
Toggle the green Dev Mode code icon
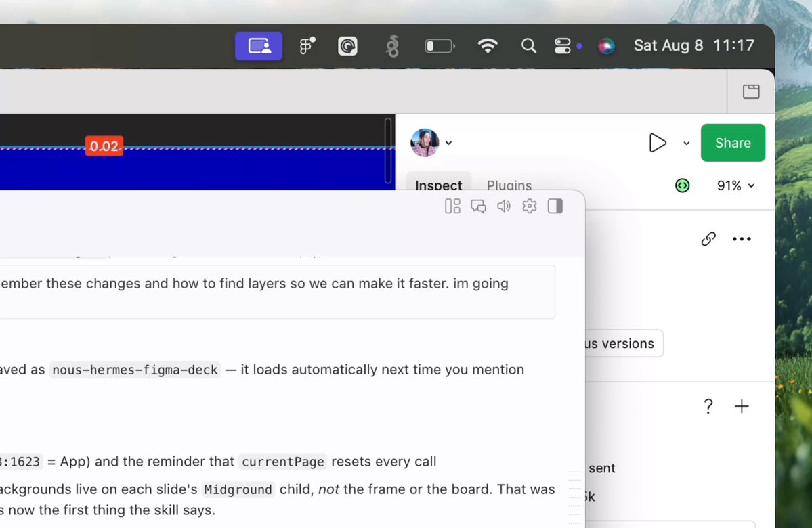683,185
